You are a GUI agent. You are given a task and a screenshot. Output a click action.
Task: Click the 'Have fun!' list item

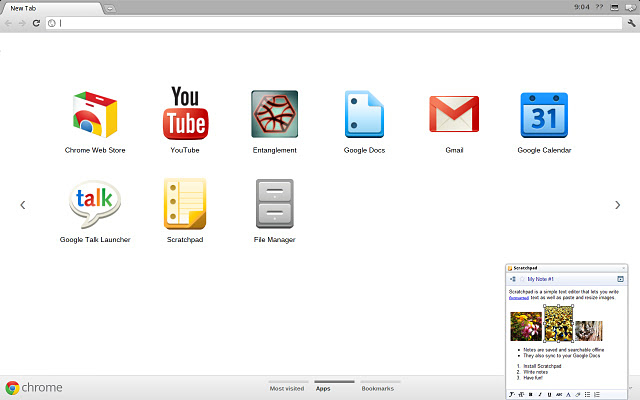coord(533,378)
